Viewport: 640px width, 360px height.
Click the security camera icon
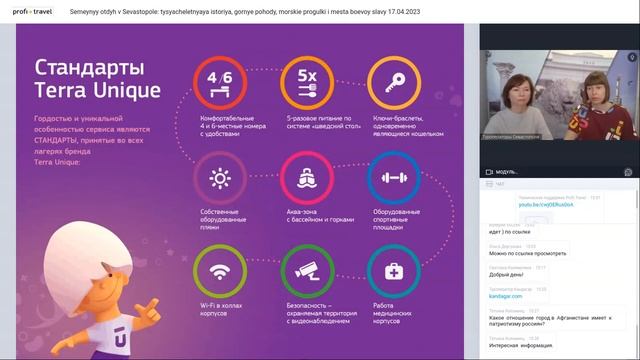coord(307,271)
